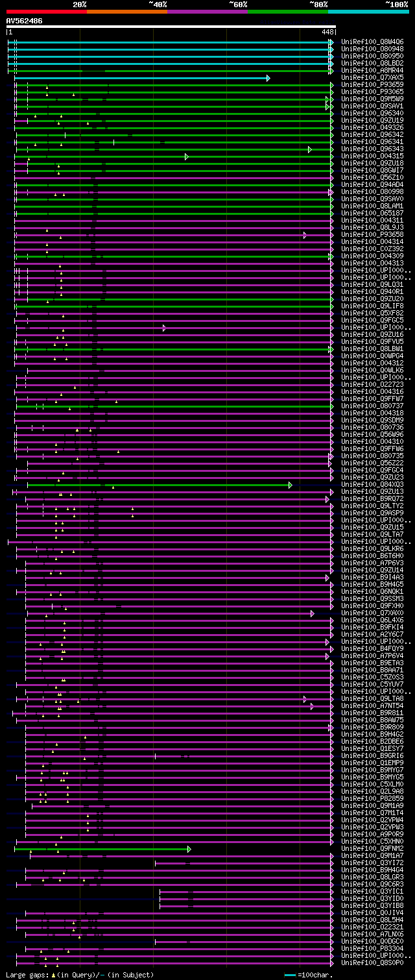Screen dimensions: 415x980
Task: Click the green ~80% identity legend bar
Action: click(288, 12)
